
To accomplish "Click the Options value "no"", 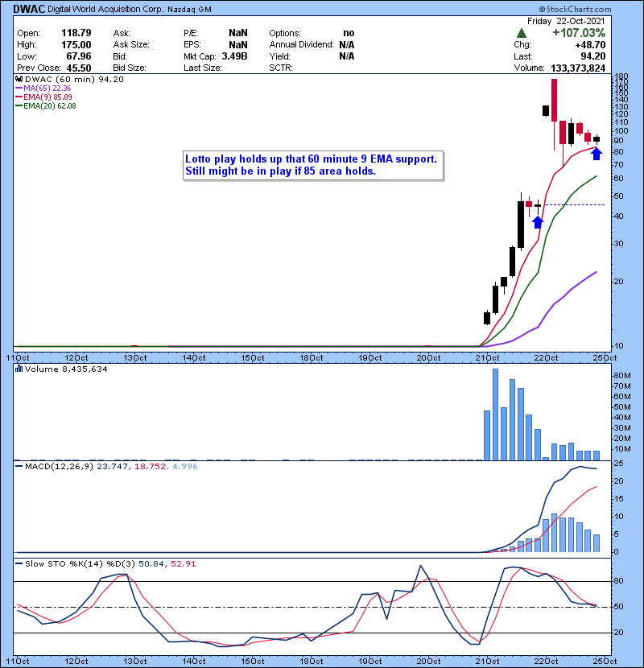I will [x=349, y=33].
